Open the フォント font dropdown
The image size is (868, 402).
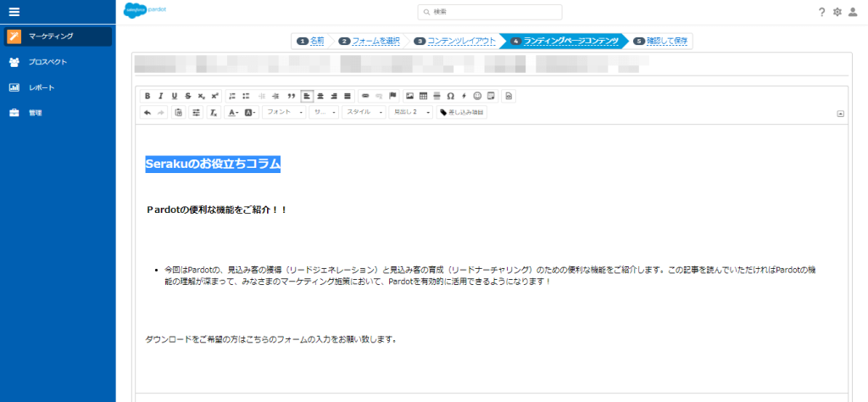(x=285, y=113)
